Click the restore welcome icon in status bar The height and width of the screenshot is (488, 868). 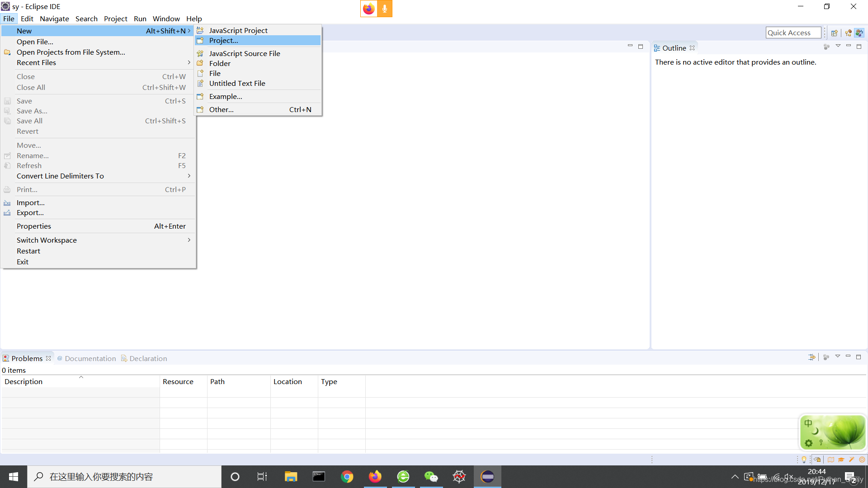[817, 460]
